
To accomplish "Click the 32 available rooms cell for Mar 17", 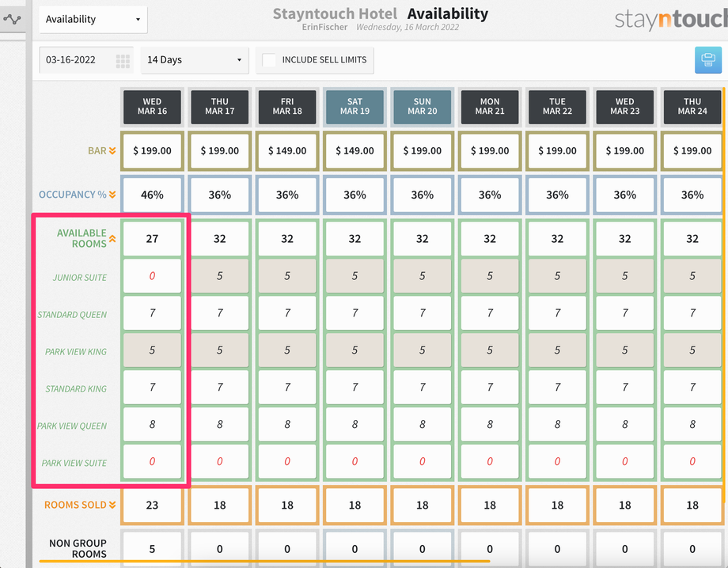I will point(220,239).
